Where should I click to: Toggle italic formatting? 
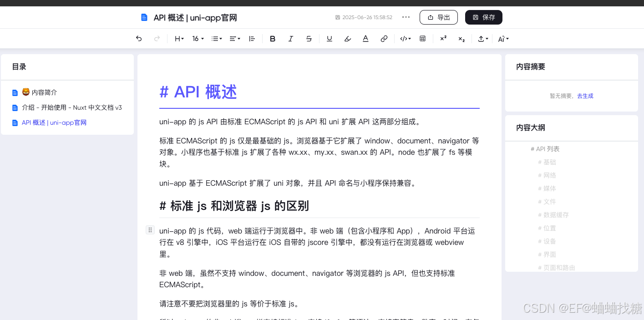point(291,39)
